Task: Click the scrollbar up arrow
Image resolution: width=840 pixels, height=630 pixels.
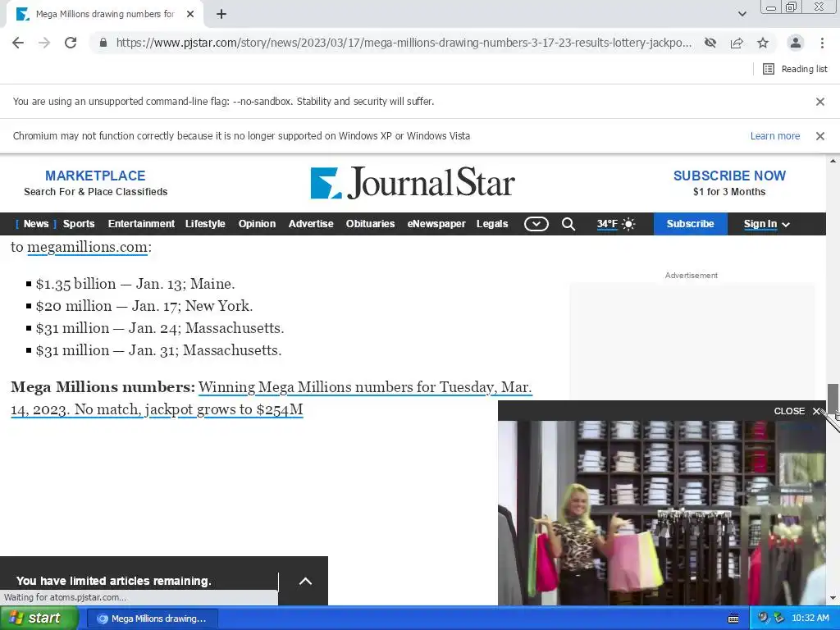Action: (x=833, y=161)
